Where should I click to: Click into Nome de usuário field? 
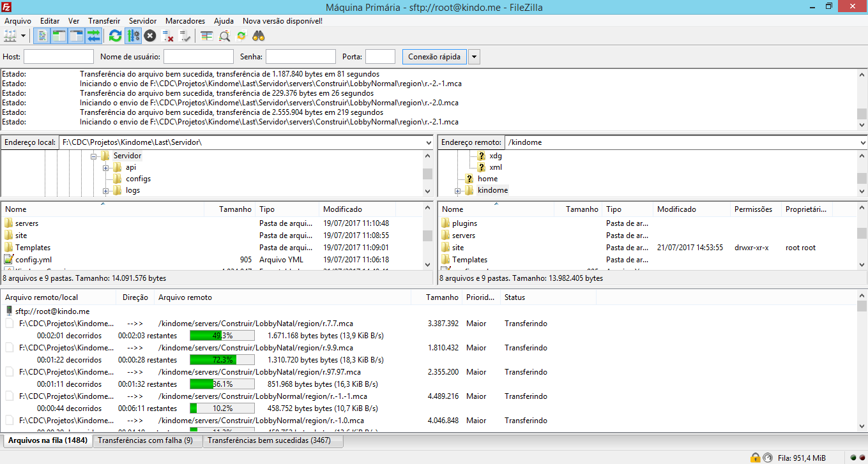tap(199, 57)
